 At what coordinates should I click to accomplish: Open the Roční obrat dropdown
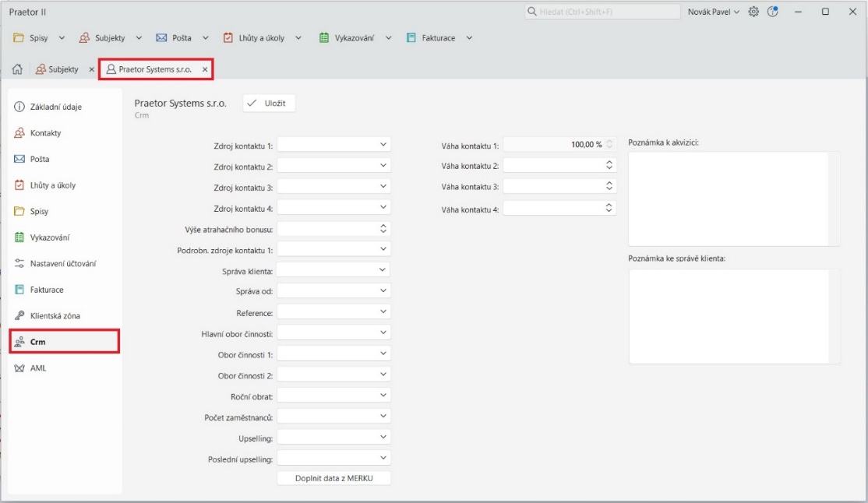click(x=381, y=395)
